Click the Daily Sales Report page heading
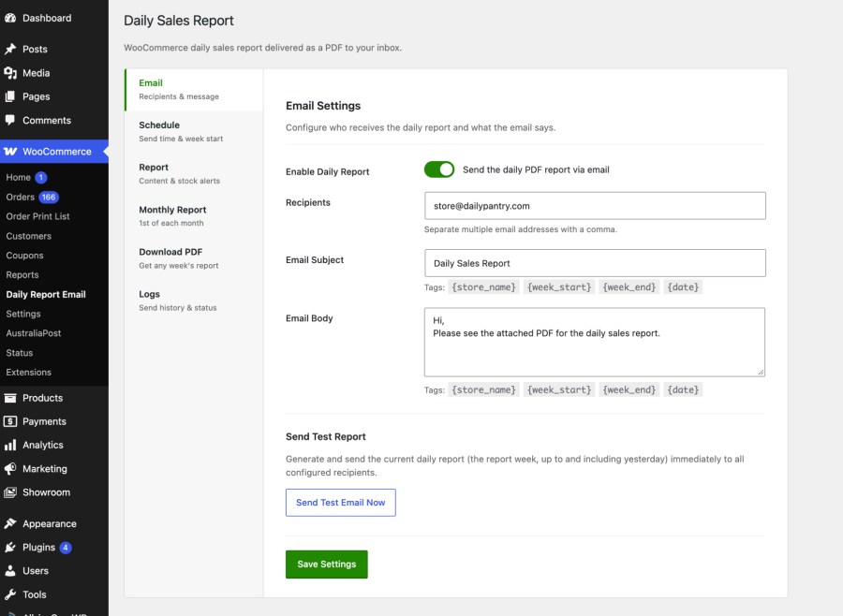This screenshot has height=616, width=843. [179, 21]
